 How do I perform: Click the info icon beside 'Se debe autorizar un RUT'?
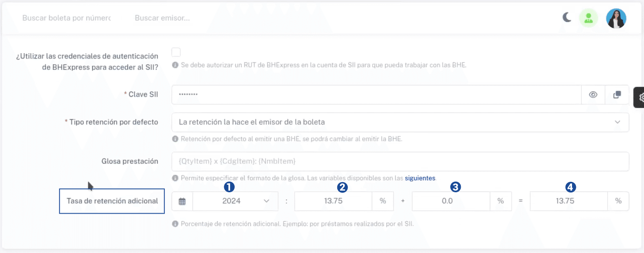175,65
